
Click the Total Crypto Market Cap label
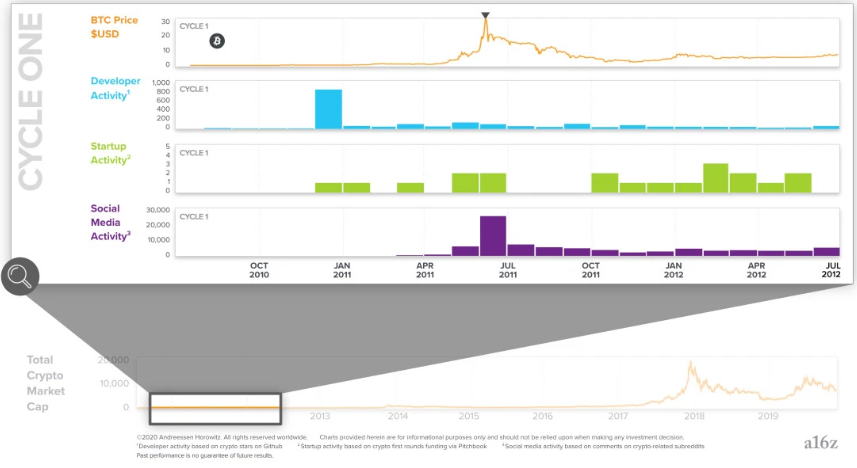(x=46, y=383)
